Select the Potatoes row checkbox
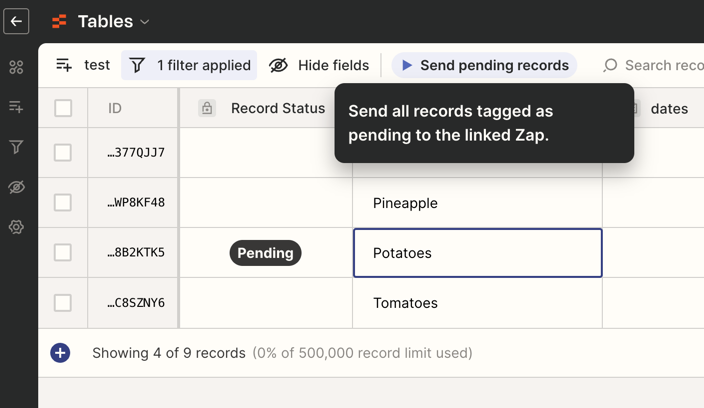This screenshot has height=408, width=704. pyautogui.click(x=63, y=253)
